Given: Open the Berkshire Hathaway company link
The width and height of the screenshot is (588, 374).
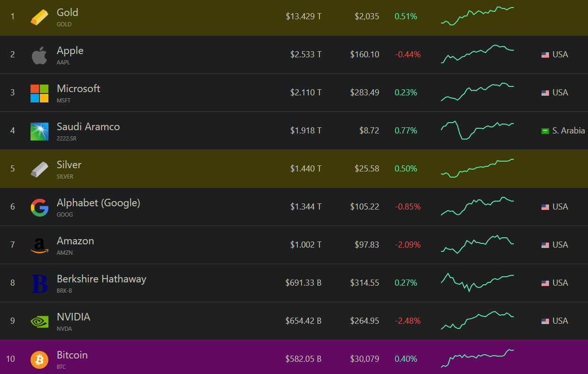Looking at the screenshot, I should click(x=101, y=279).
